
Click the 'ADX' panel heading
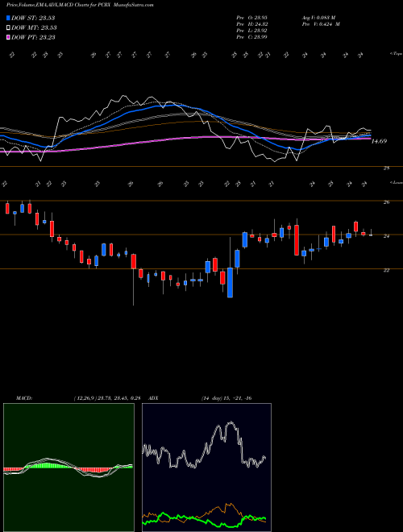(x=153, y=398)
